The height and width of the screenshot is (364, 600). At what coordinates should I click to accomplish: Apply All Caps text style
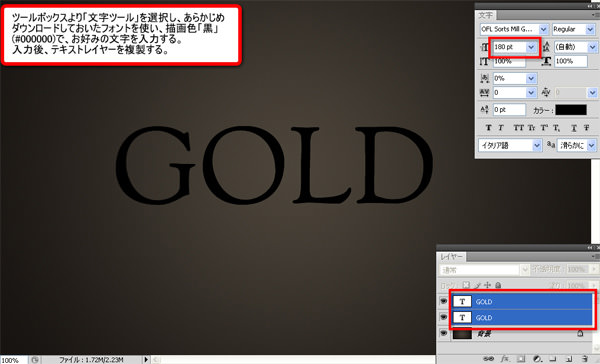(x=518, y=128)
